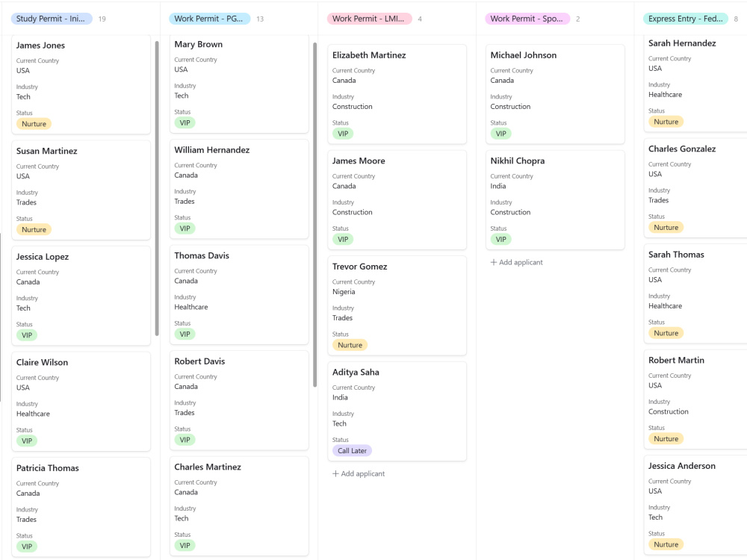
Task: Click Call Later status tag on Aditya Saha
Action: click(x=352, y=450)
